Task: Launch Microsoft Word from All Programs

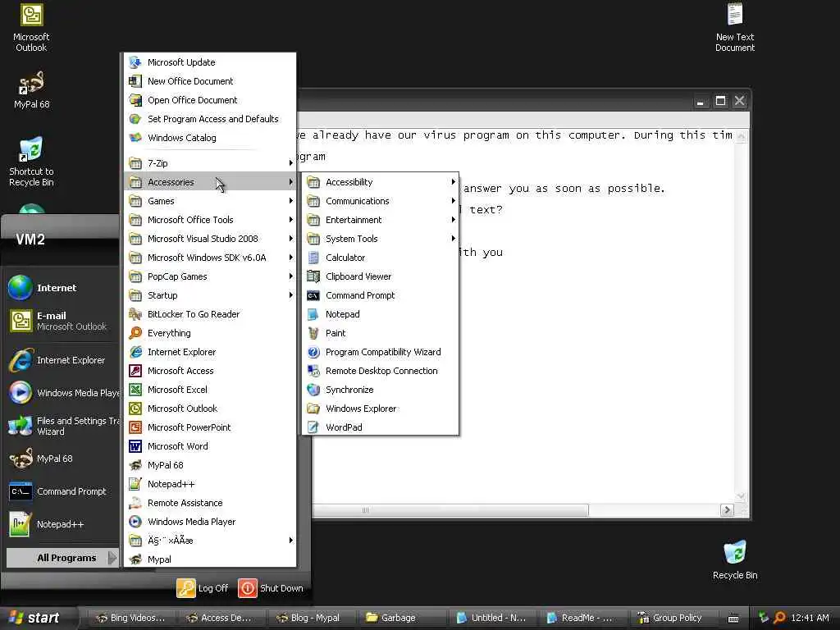Action: [x=209, y=446]
